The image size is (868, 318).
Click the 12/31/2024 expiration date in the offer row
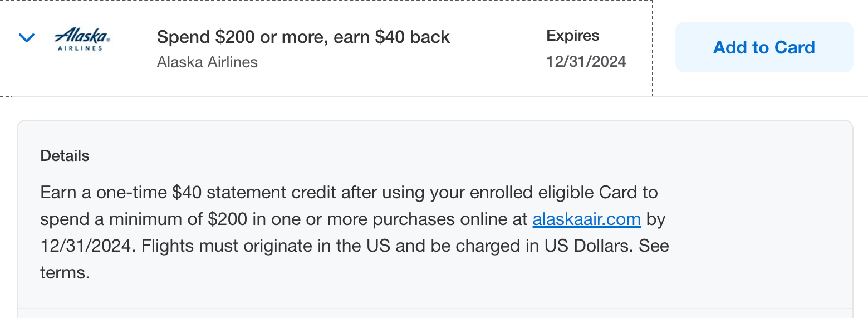coord(586,62)
